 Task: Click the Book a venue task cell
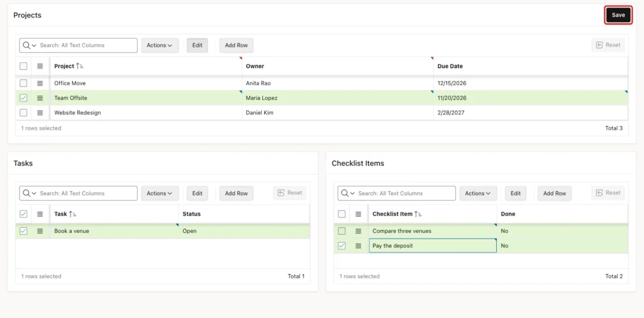coord(114,231)
